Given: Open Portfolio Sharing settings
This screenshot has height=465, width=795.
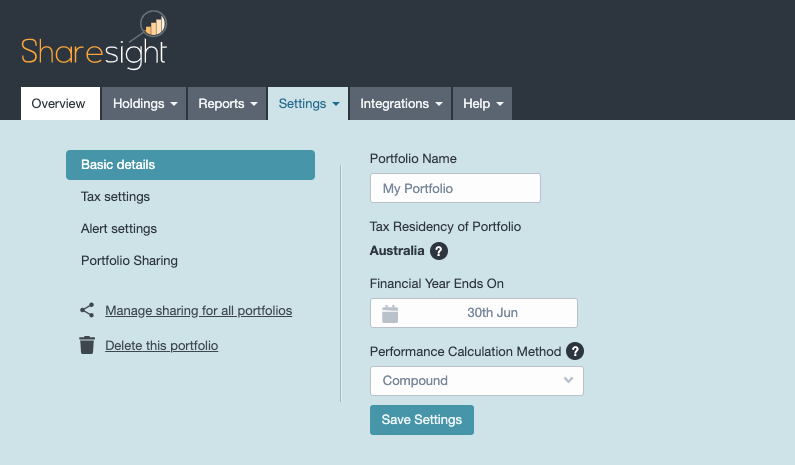Looking at the screenshot, I should point(129,261).
